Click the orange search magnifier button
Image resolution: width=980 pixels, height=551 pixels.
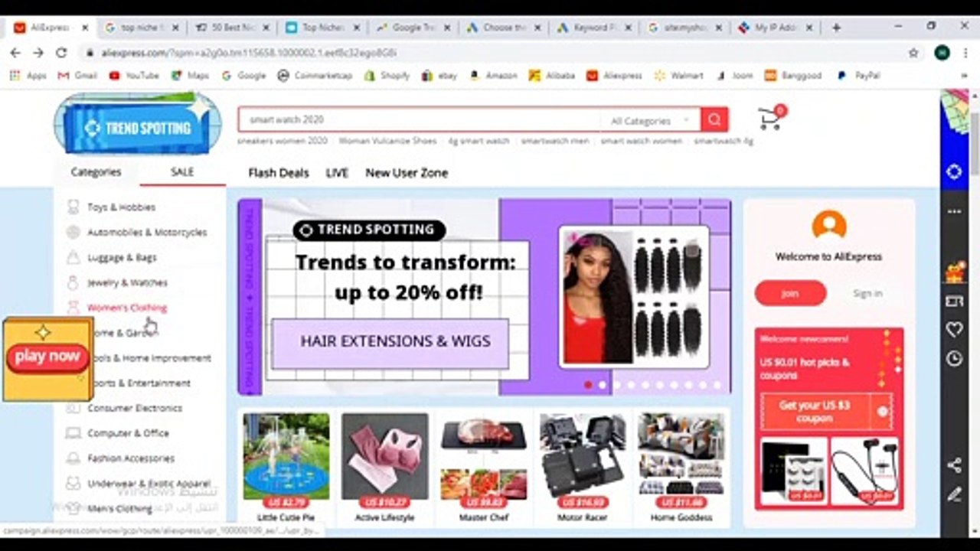[714, 119]
